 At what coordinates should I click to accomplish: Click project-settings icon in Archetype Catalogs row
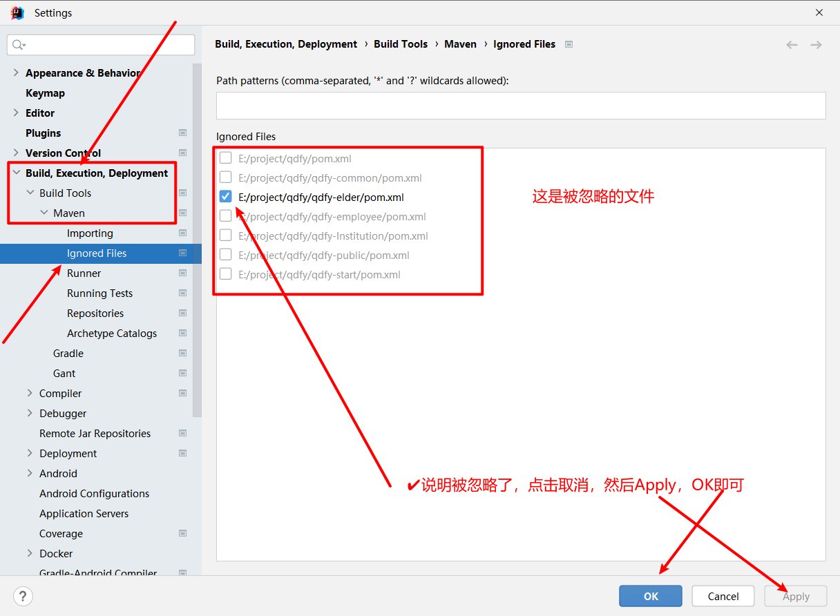(182, 333)
